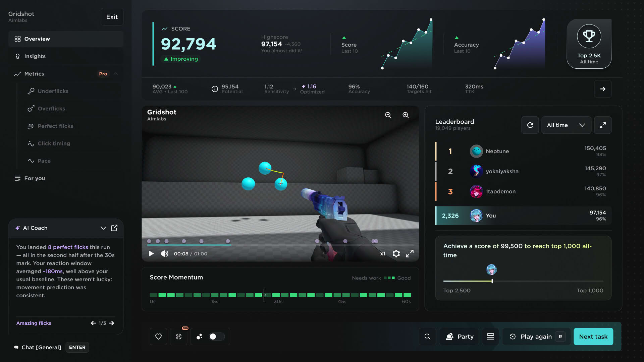Change replay speed x1
Screen dimensions: 644x362
point(383,254)
